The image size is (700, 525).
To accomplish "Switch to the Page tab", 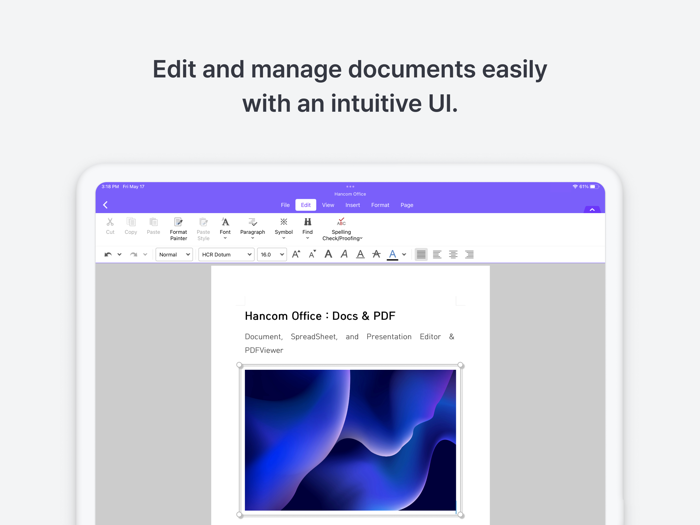I will pyautogui.click(x=407, y=205).
